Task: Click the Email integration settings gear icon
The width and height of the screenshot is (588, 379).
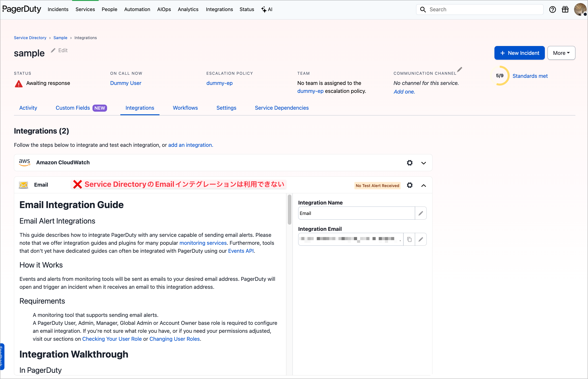Action: pos(409,185)
